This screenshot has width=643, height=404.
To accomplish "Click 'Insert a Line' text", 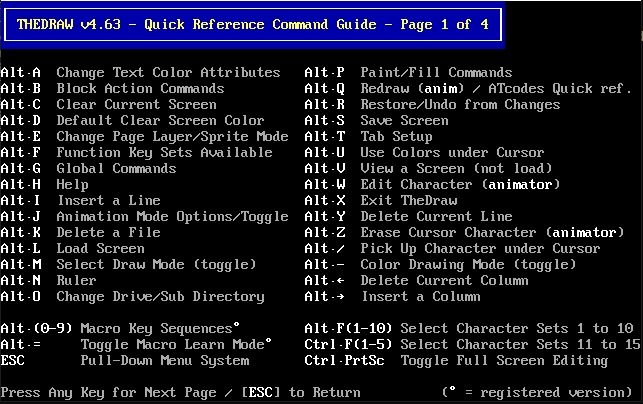I will pyautogui.click(x=108, y=201).
